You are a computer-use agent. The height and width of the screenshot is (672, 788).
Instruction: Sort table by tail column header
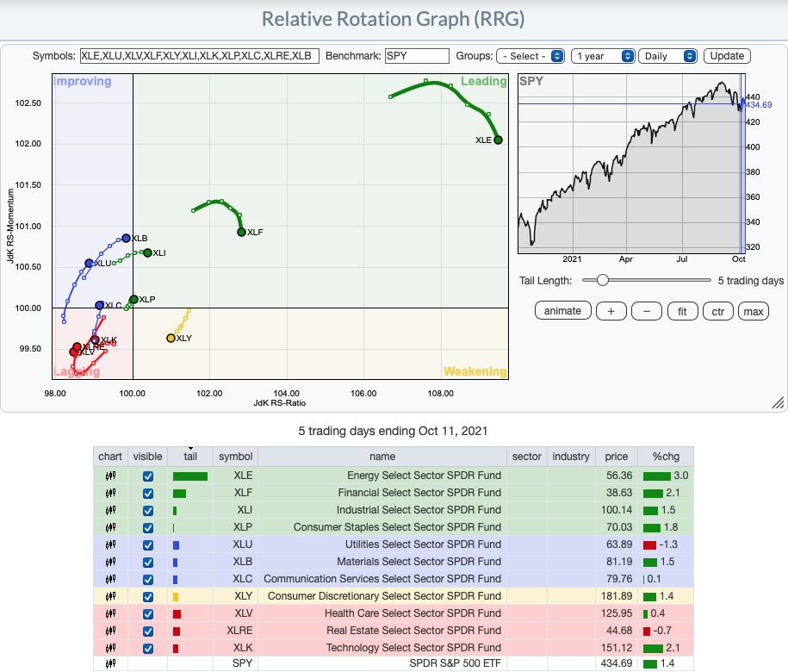click(x=190, y=457)
